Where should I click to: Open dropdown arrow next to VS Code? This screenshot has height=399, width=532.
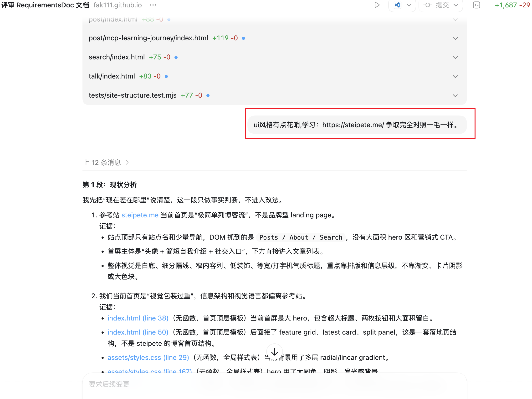click(x=409, y=5)
